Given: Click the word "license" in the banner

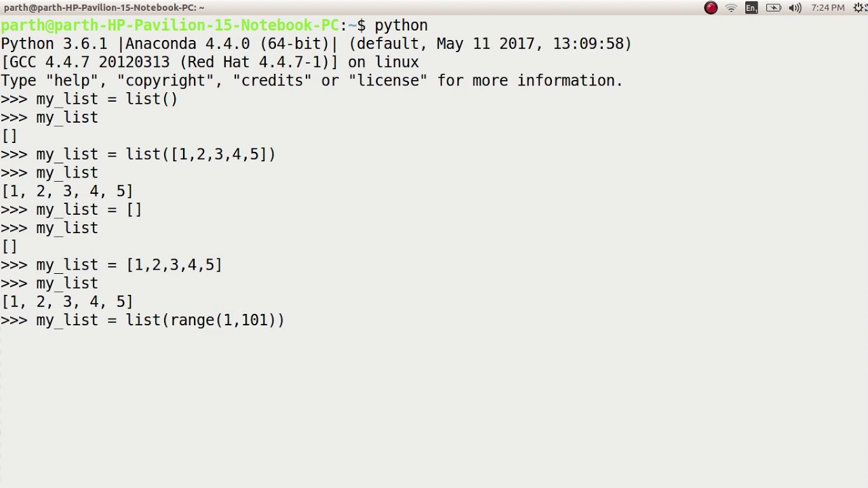Looking at the screenshot, I should click(388, 80).
